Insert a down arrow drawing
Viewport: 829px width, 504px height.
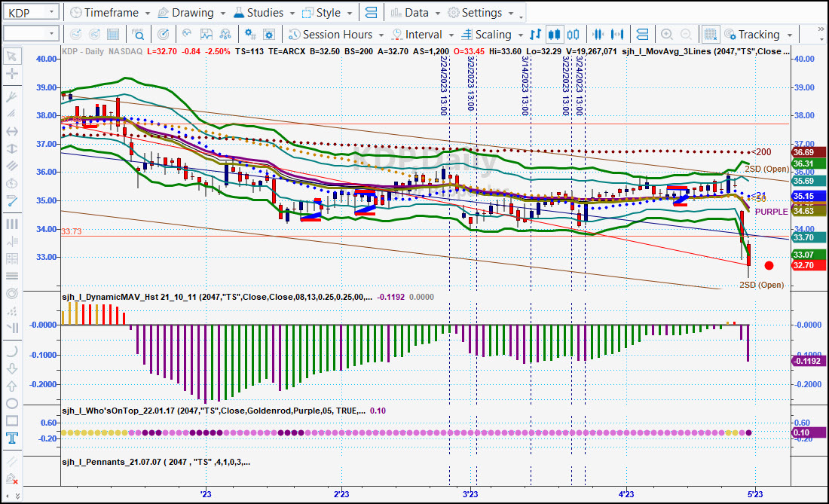click(11, 368)
